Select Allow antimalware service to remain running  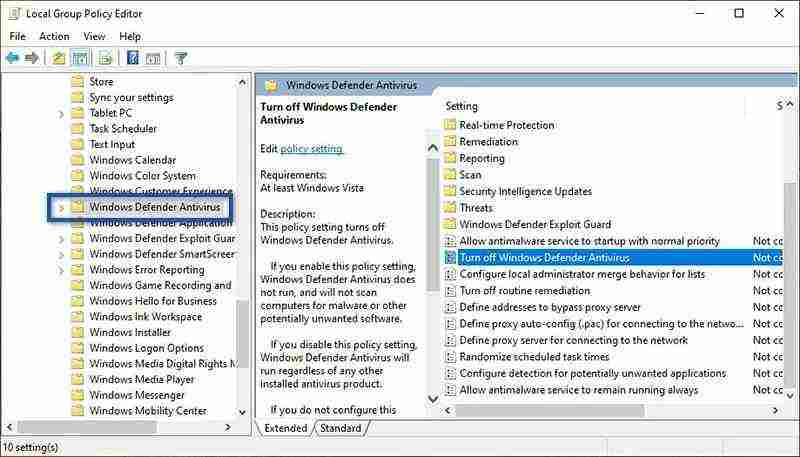click(x=579, y=390)
